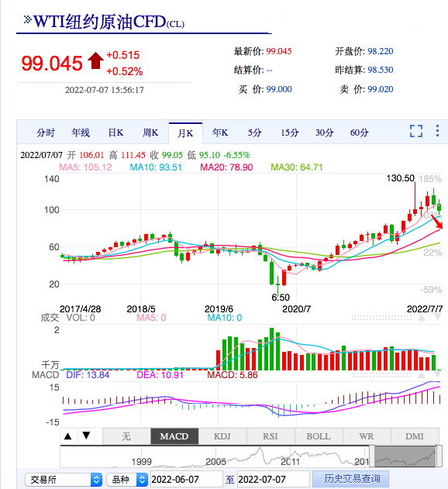
Task: Click the VOL: 0 label
Action: pos(81,318)
